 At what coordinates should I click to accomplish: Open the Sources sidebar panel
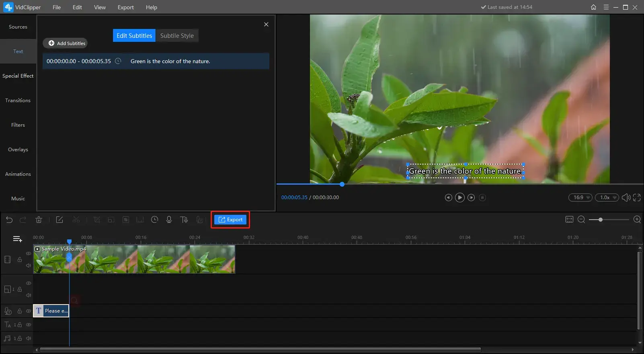click(18, 27)
